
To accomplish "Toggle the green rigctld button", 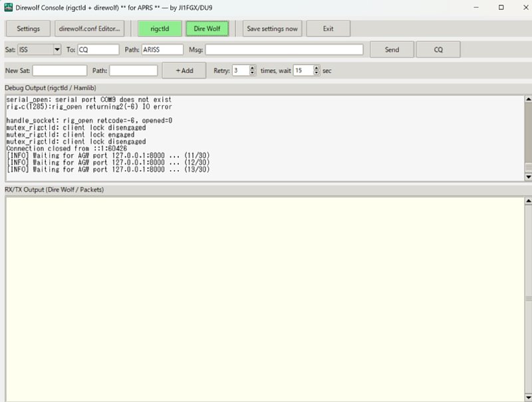I will (x=159, y=29).
